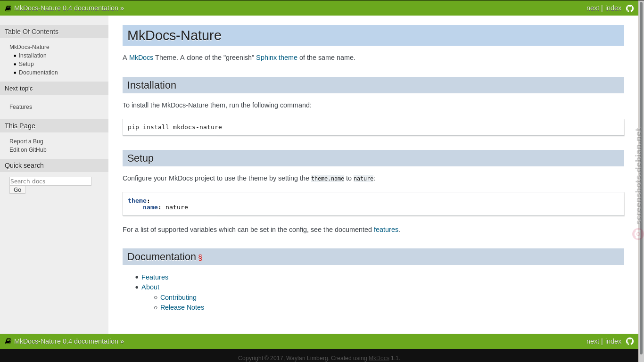The image size is (644, 362).
Task: Click the inline 'nature' code text in Setup sentence
Action: 363,179
